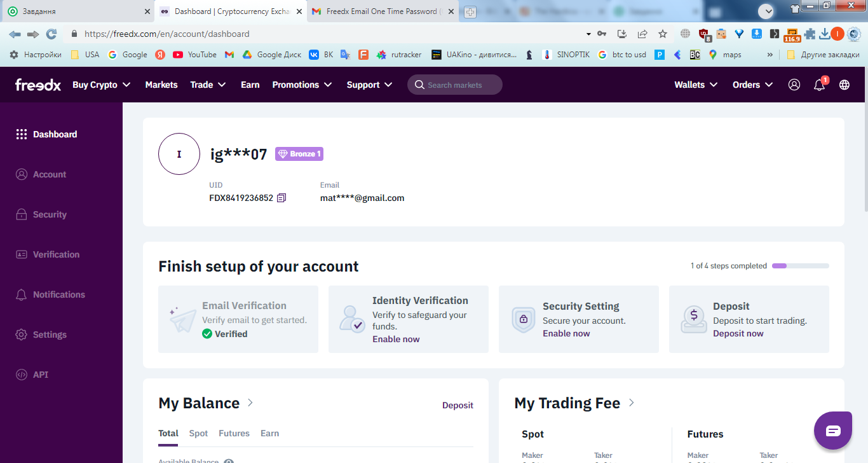Reload the page with refresh icon
The width and height of the screenshot is (868, 463).
(51, 34)
